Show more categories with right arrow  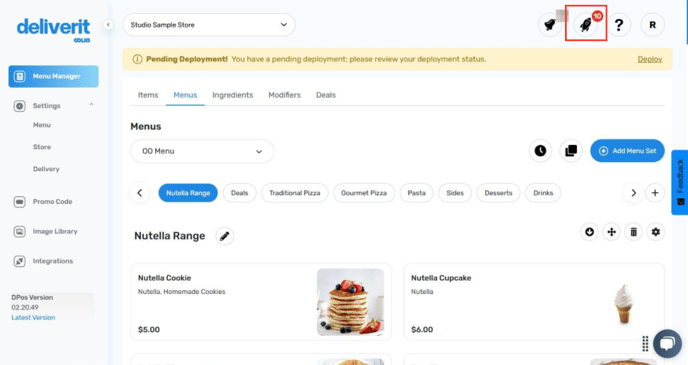click(x=633, y=193)
